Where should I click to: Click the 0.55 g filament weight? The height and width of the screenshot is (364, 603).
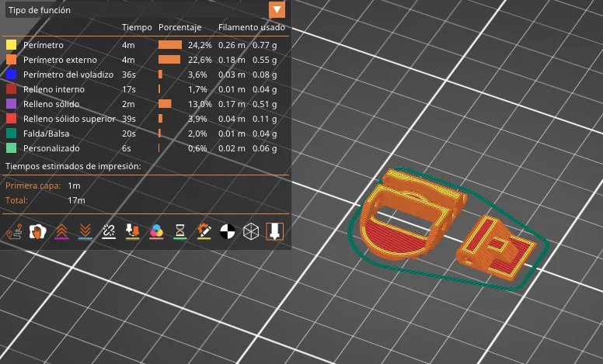coord(264,60)
